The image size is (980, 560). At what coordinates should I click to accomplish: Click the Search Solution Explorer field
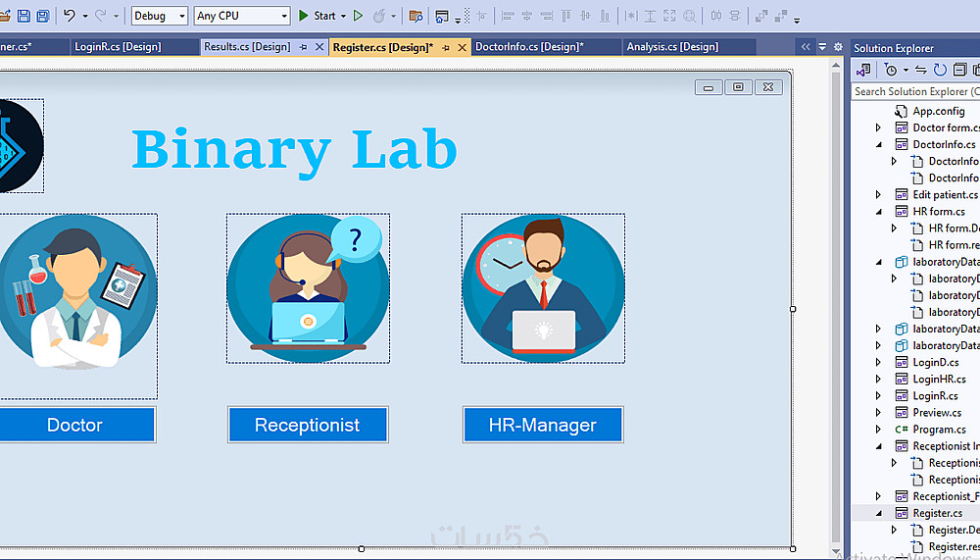(x=915, y=91)
